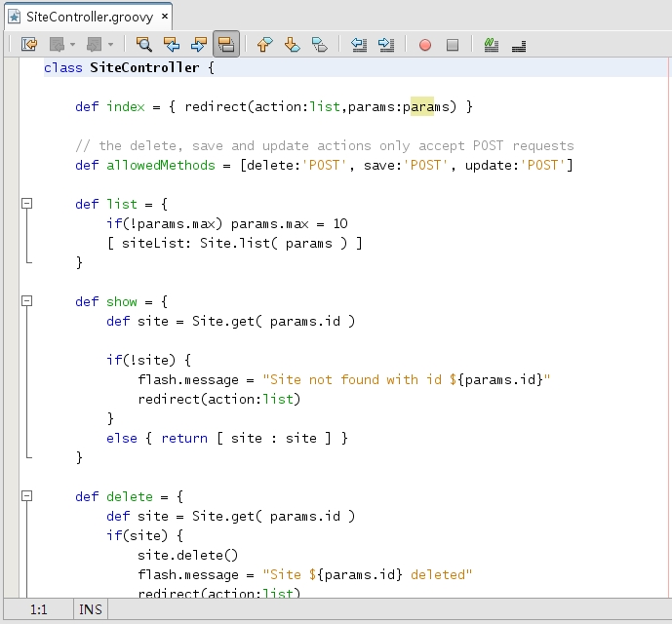Click the Last Edit location icon
Screen dimensions: 672x624
click(x=29, y=44)
